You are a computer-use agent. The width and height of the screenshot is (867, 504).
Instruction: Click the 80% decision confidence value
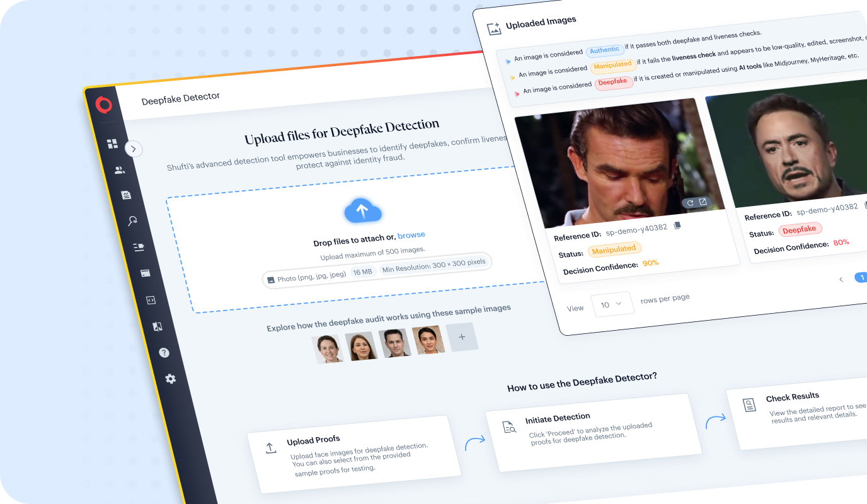(x=841, y=243)
